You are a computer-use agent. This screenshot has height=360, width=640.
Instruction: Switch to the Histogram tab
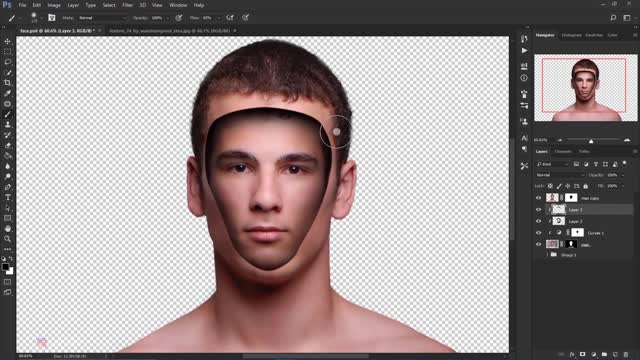[571, 35]
